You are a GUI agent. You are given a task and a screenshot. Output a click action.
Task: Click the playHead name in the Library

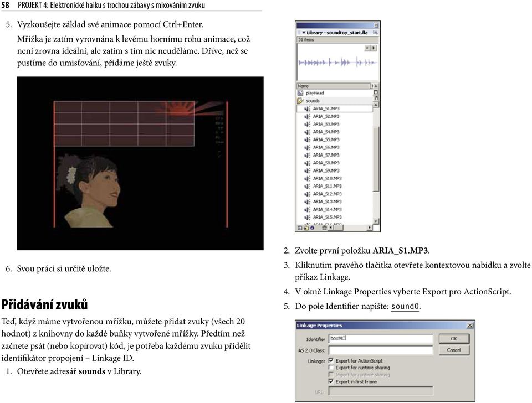(315, 93)
